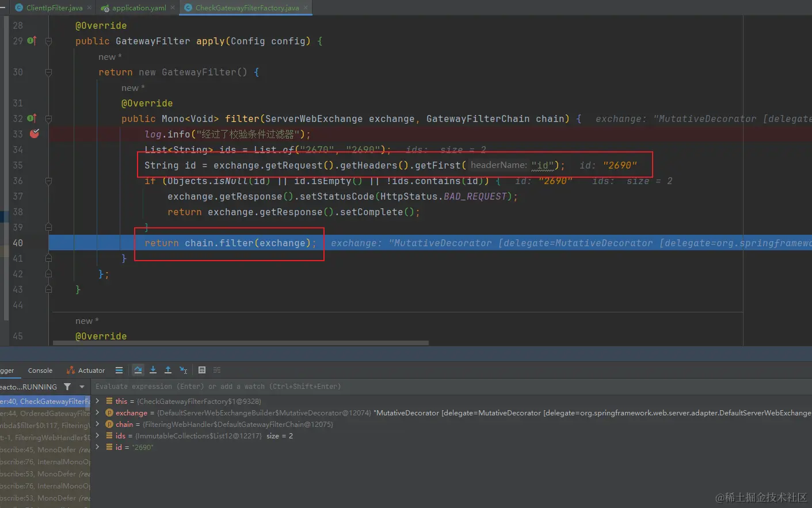The image size is (812, 508).
Task: Close the application.yaml tab
Action: [173, 7]
